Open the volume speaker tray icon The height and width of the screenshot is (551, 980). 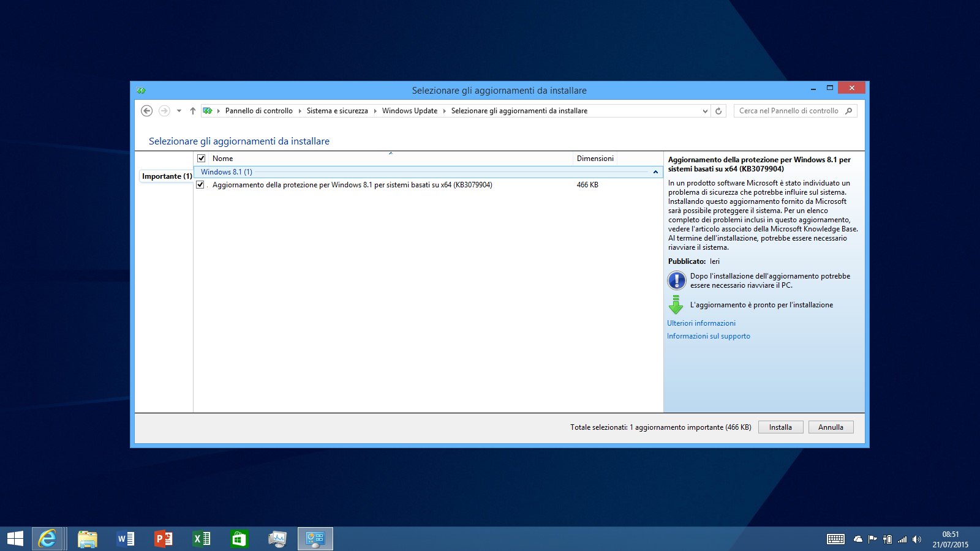point(917,539)
